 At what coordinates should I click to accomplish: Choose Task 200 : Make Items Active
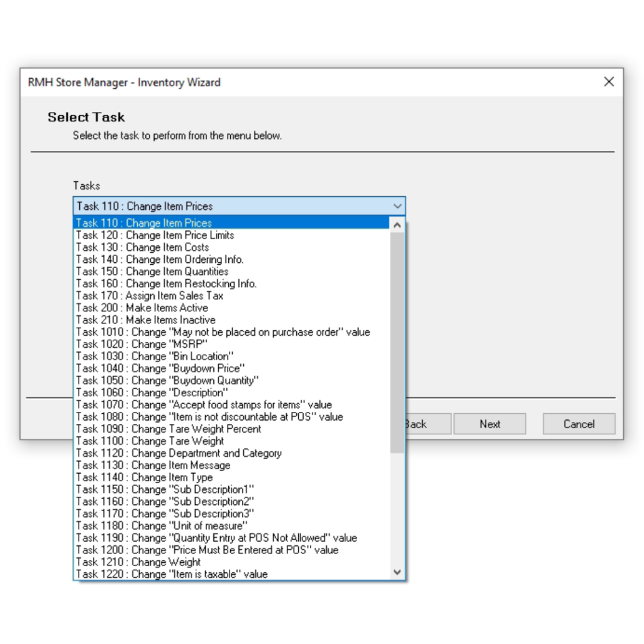pyautogui.click(x=231, y=308)
